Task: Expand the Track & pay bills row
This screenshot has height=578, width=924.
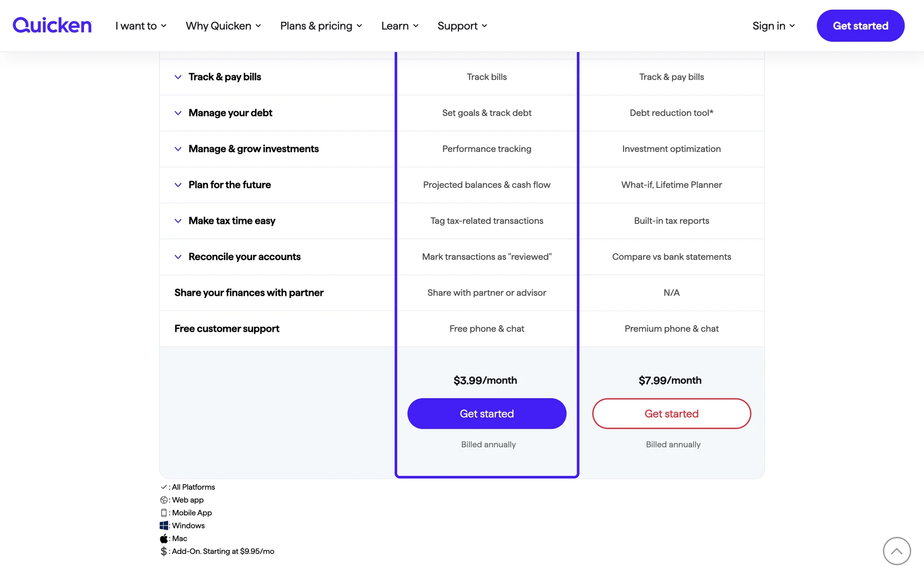Action: 178,77
